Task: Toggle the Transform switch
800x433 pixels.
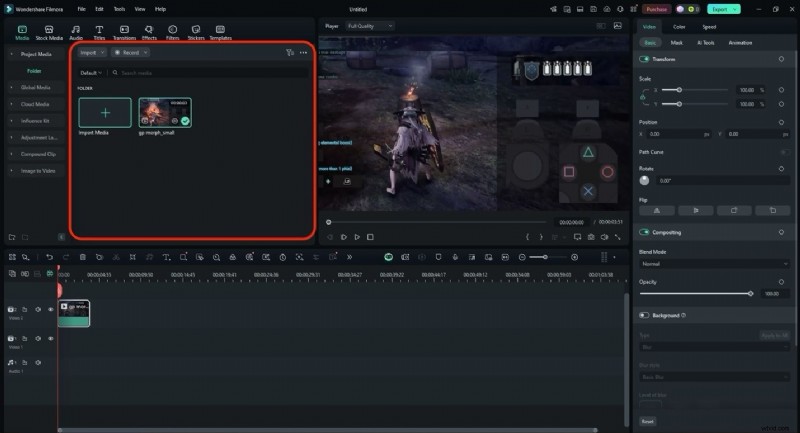Action: click(644, 59)
